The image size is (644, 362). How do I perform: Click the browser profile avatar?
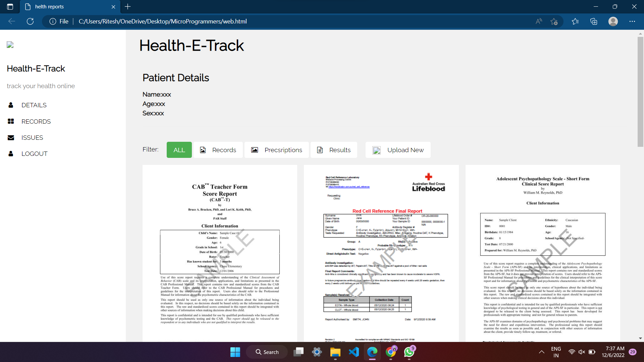tap(613, 21)
